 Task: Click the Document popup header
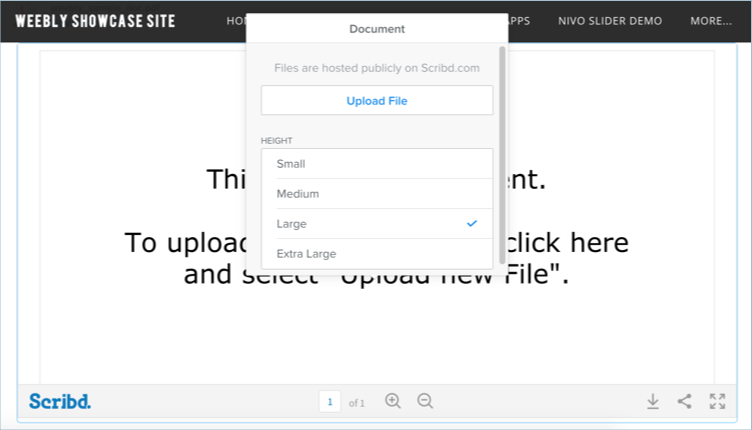(x=377, y=29)
